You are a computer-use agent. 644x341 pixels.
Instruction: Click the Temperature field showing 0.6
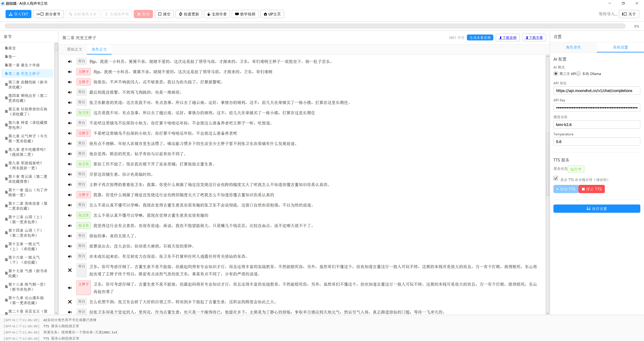tap(597, 142)
